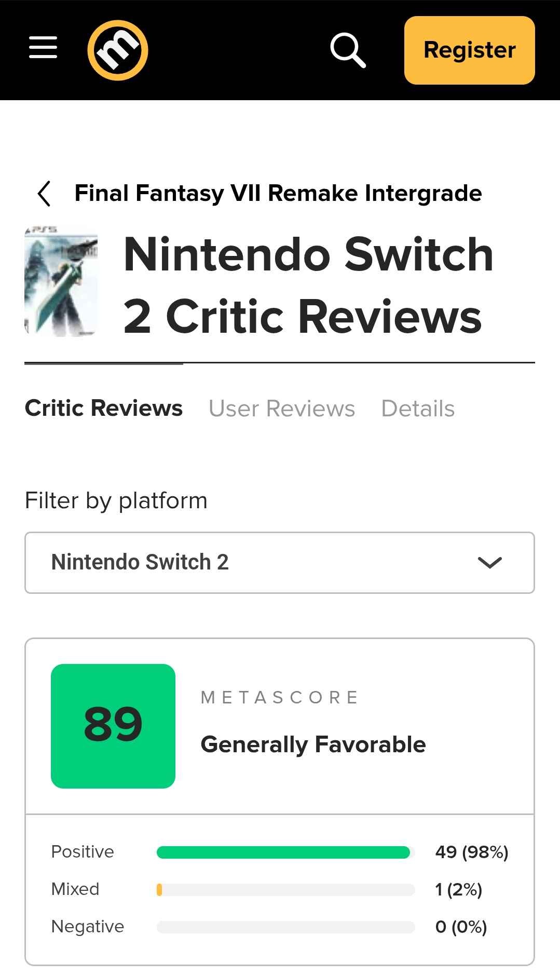This screenshot has width=560, height=977.
Task: Click the green 89 Metascore badge
Action: coord(113,726)
